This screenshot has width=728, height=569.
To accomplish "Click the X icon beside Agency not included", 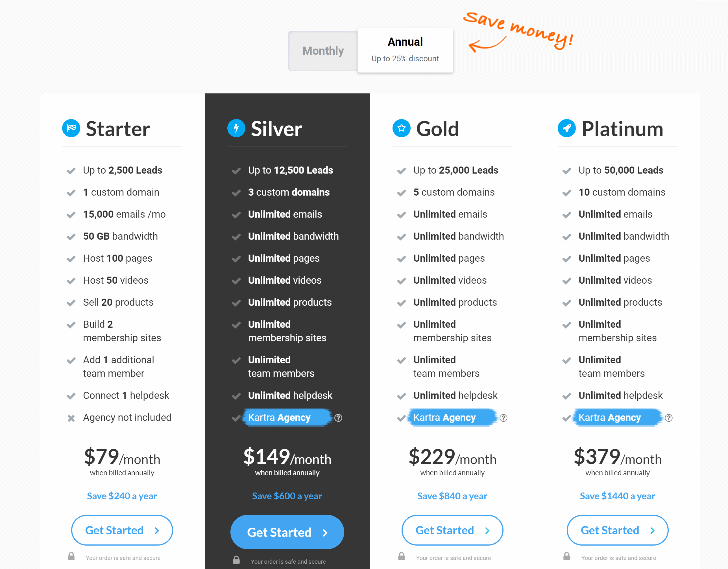I will pyautogui.click(x=71, y=418).
